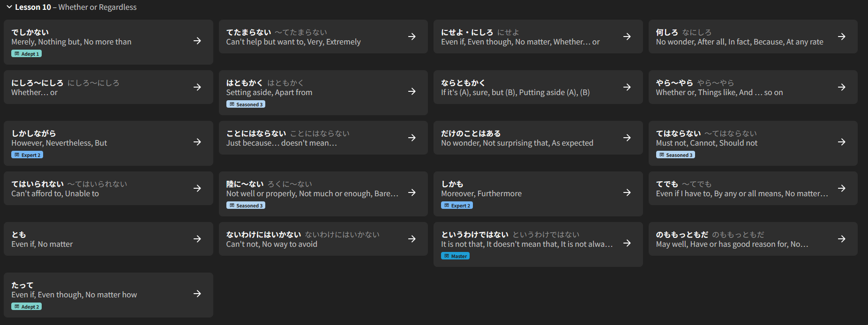Select the ことにはならない grammar card
Image resolution: width=868 pixels, height=325 pixels.
pos(309,138)
